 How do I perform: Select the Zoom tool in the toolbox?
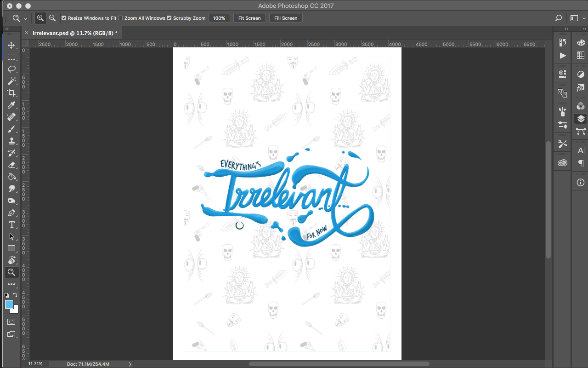click(x=11, y=272)
